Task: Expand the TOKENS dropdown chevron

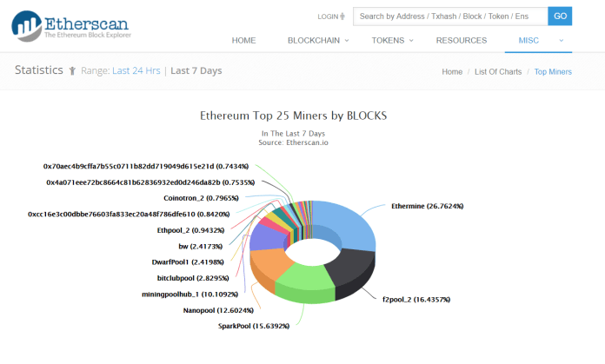Action: click(x=411, y=41)
